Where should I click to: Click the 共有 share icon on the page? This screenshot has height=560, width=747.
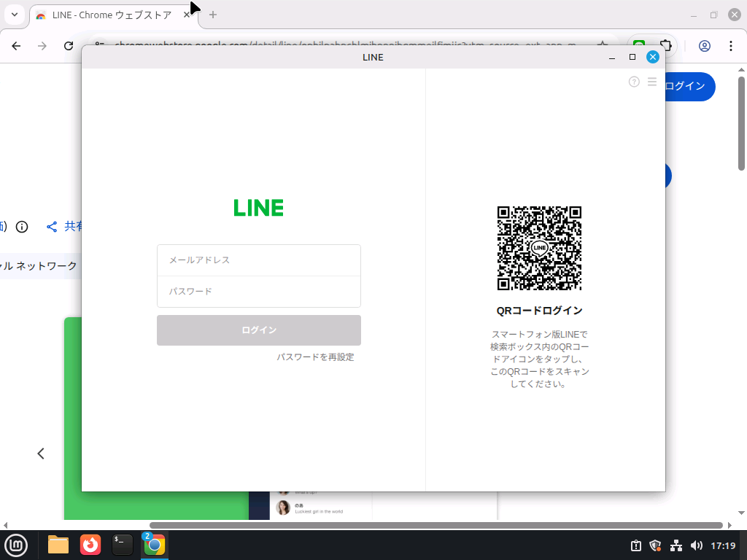coord(51,226)
